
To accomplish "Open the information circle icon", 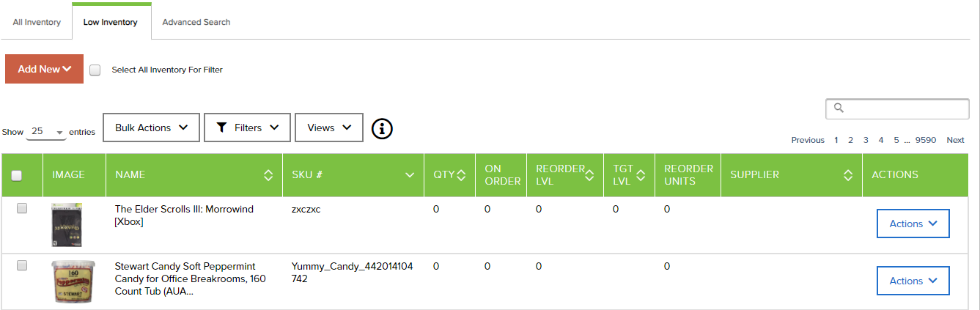I will point(382,128).
